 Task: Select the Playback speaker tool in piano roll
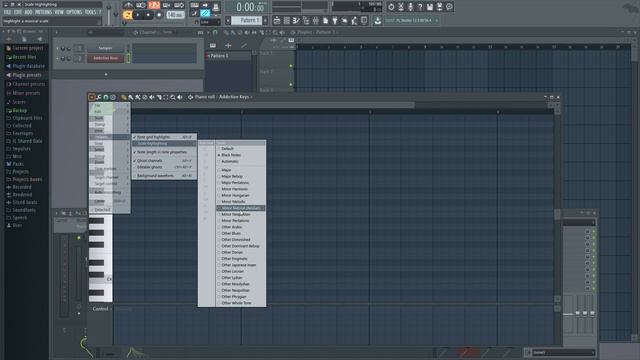pyautogui.click(x=180, y=97)
